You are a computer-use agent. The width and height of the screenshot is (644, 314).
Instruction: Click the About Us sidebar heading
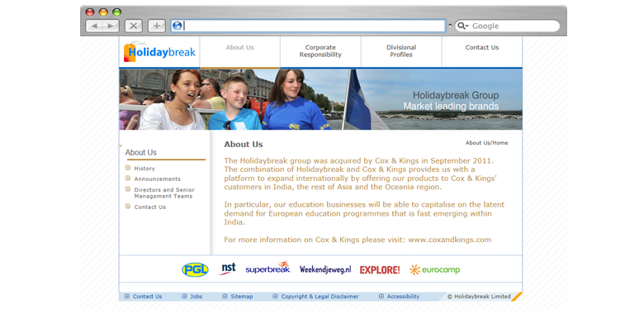[x=141, y=153]
